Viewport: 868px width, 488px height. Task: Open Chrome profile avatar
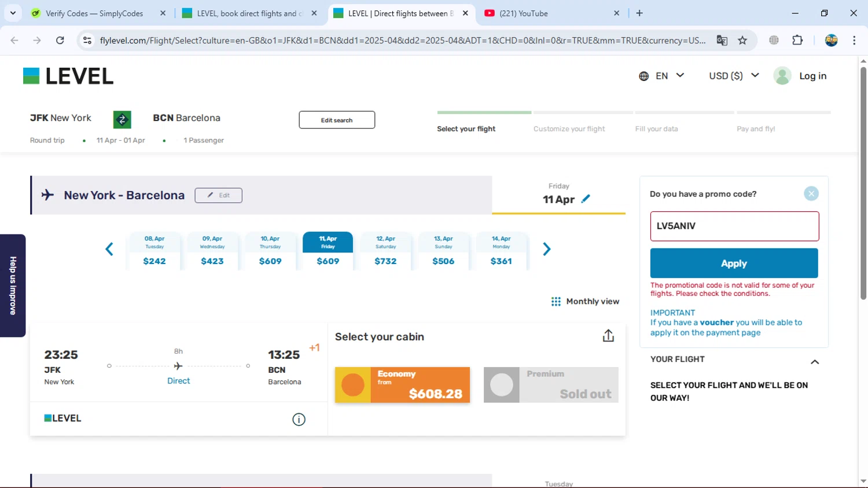pos(832,40)
